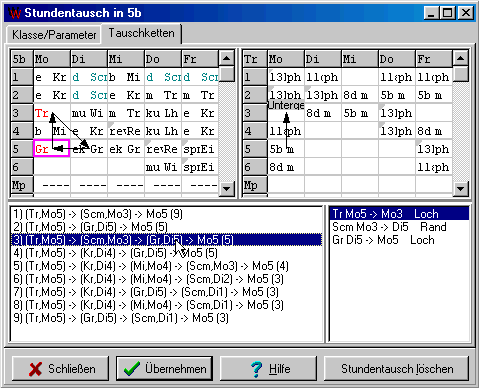Image resolution: width=479 pixels, height=388 pixels.
Task: Click the 'ek Gr' cell in 5b Wednesday period 5
Action: 126,149
